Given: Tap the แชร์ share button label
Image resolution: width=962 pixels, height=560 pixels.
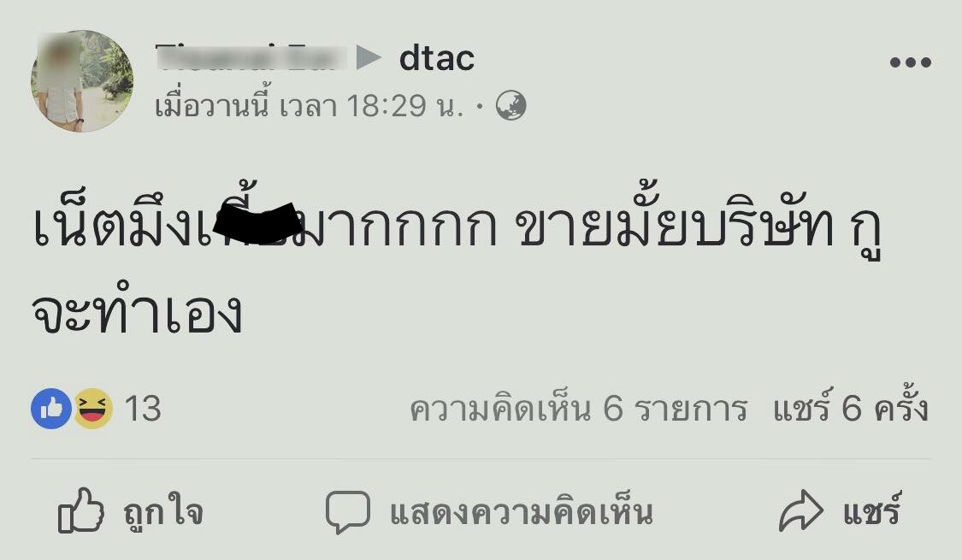Looking at the screenshot, I should click(871, 509).
